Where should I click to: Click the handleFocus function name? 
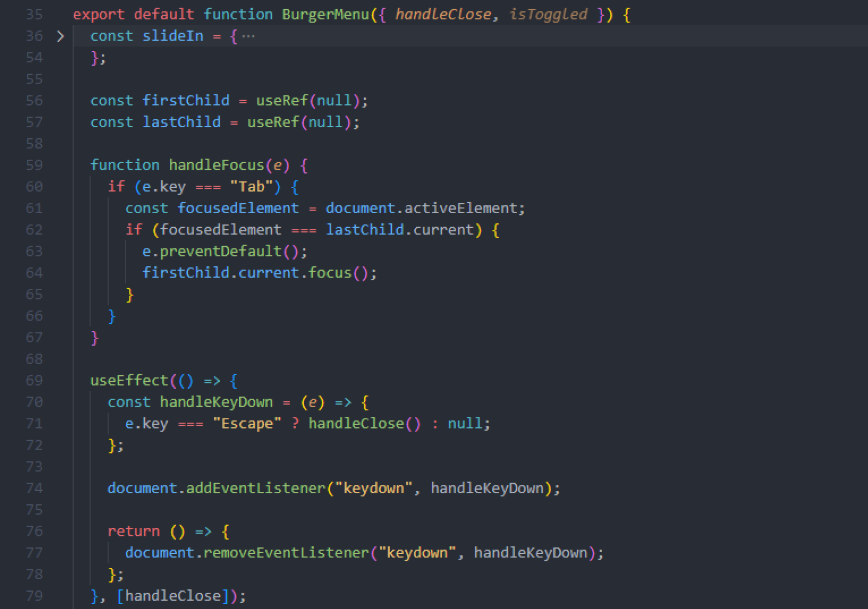tap(216, 165)
